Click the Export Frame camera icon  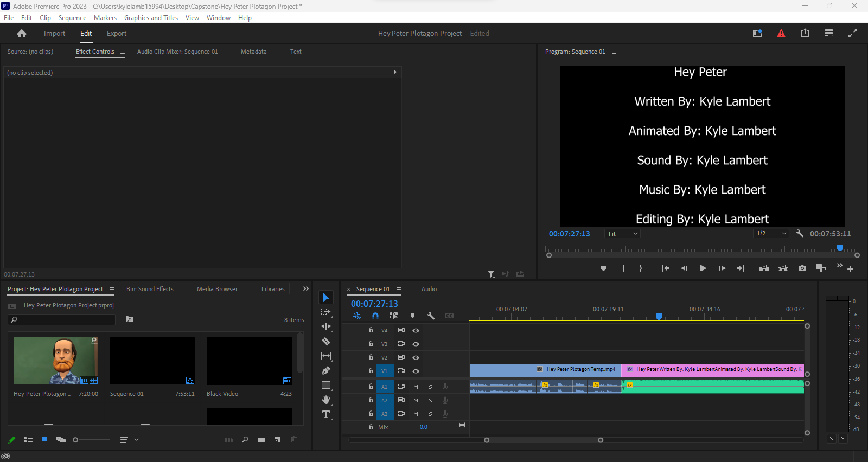click(x=802, y=268)
